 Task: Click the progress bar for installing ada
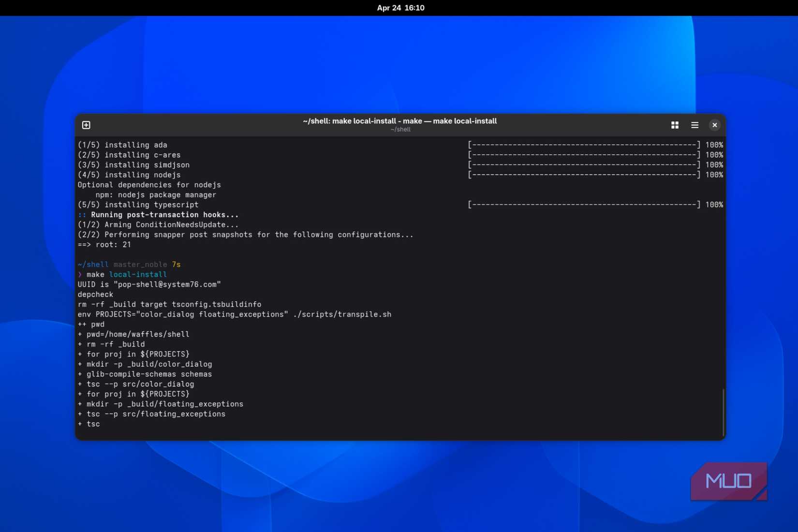point(583,145)
